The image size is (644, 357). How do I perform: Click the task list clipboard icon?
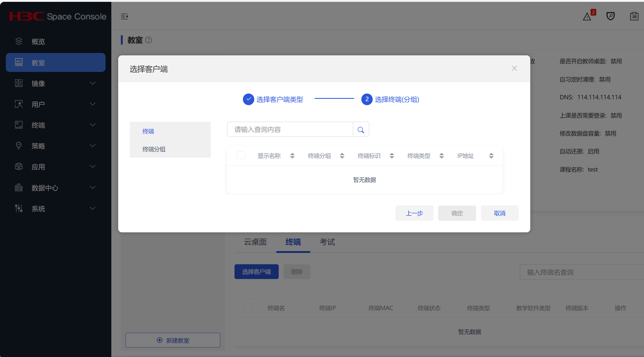pos(634,16)
